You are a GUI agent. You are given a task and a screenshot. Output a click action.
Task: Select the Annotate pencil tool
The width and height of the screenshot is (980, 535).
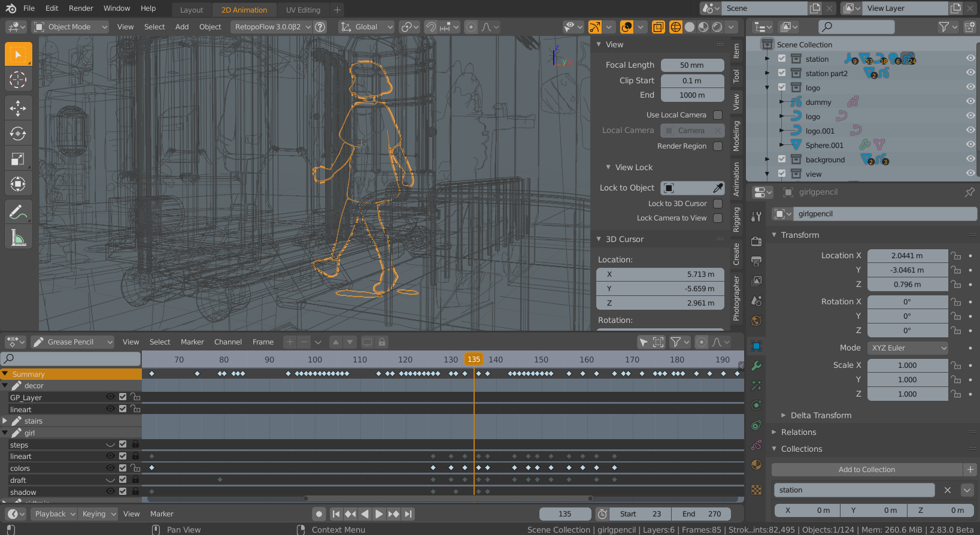pyautogui.click(x=18, y=213)
